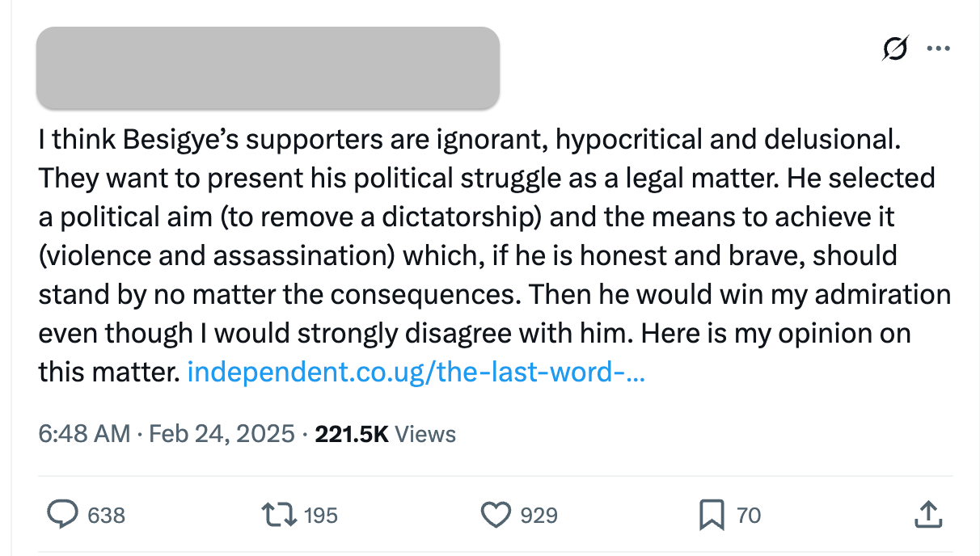View the 221.5K Views analytics
The height and width of the screenshot is (556, 980).
[x=385, y=434]
